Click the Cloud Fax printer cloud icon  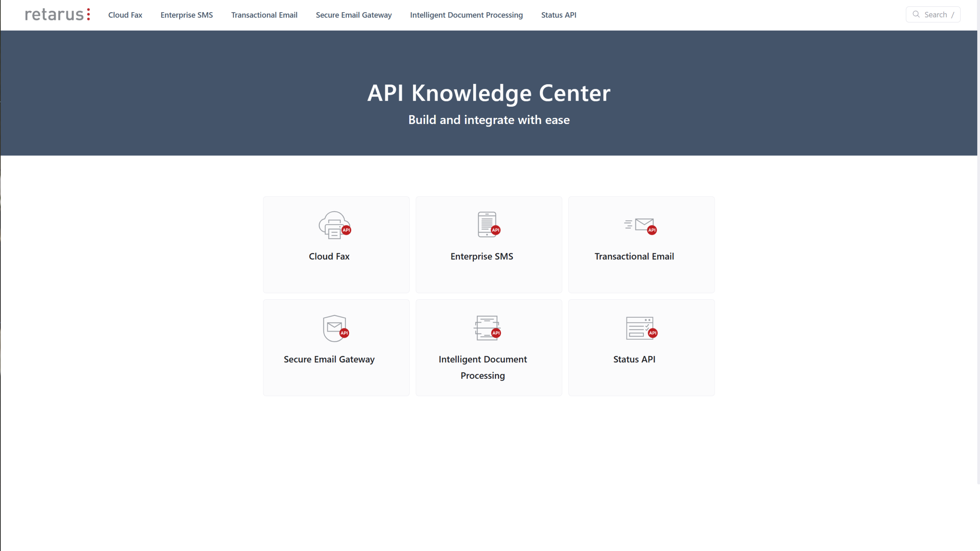click(x=335, y=225)
